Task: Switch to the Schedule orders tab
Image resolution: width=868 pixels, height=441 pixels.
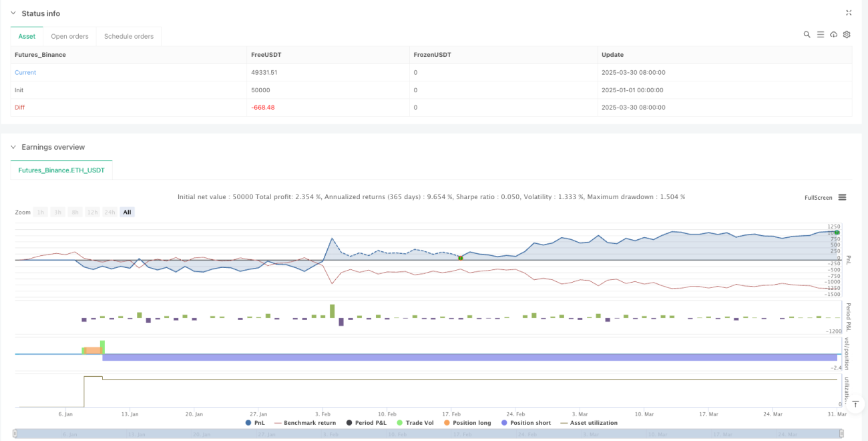Action: (x=129, y=36)
